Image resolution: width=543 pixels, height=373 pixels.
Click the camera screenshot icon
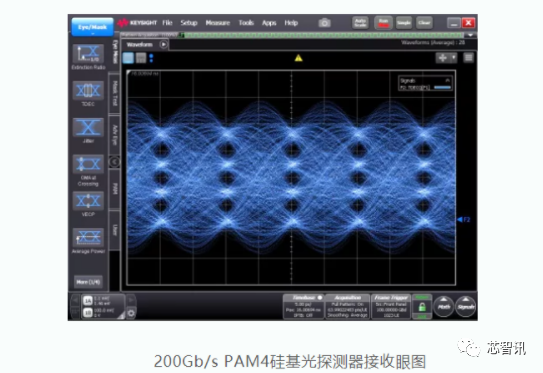324,23
